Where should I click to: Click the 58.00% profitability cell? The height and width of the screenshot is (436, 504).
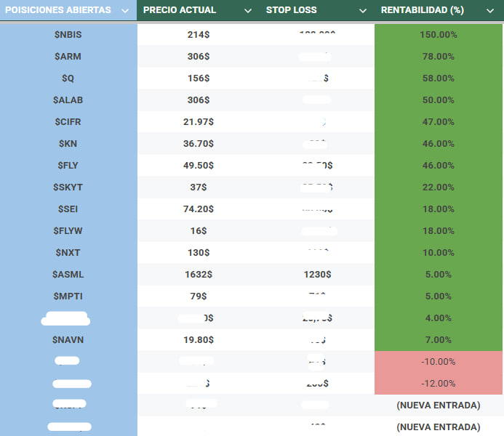(x=439, y=78)
